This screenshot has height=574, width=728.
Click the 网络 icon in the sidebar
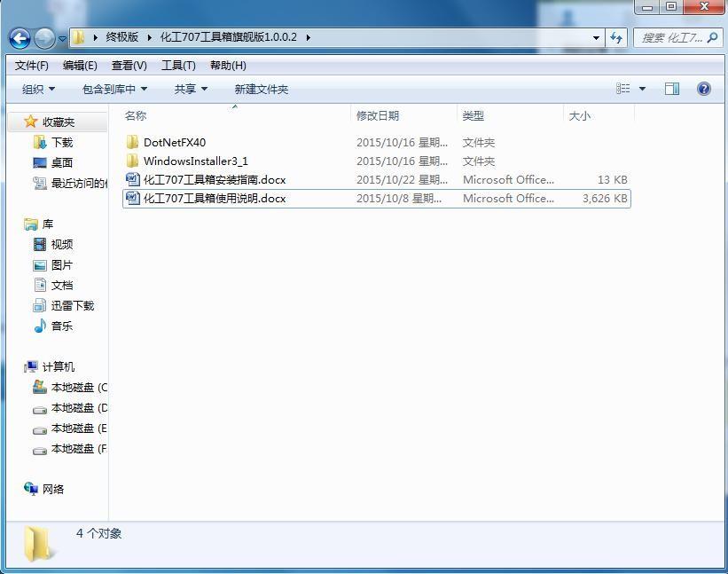pyautogui.click(x=33, y=489)
